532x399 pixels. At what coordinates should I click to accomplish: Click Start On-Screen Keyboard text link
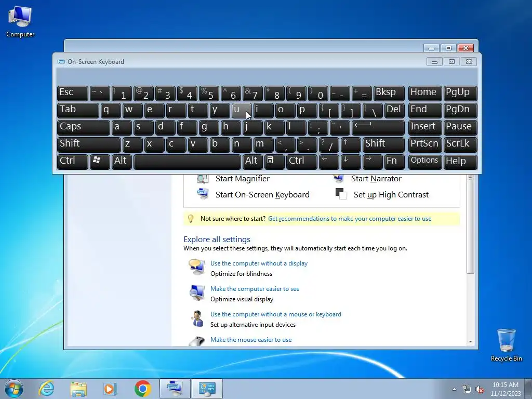262,194
